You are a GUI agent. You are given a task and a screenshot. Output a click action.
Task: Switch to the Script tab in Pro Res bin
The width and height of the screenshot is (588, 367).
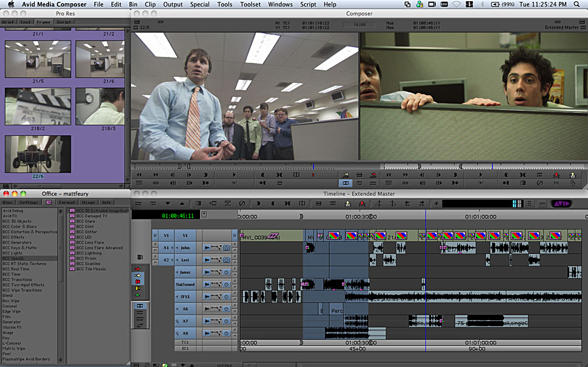tap(64, 22)
